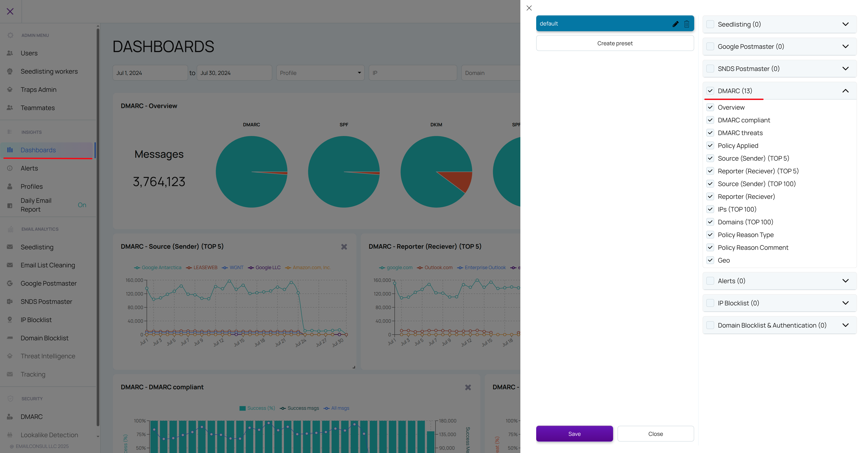Close the preset side panel with X

click(529, 8)
